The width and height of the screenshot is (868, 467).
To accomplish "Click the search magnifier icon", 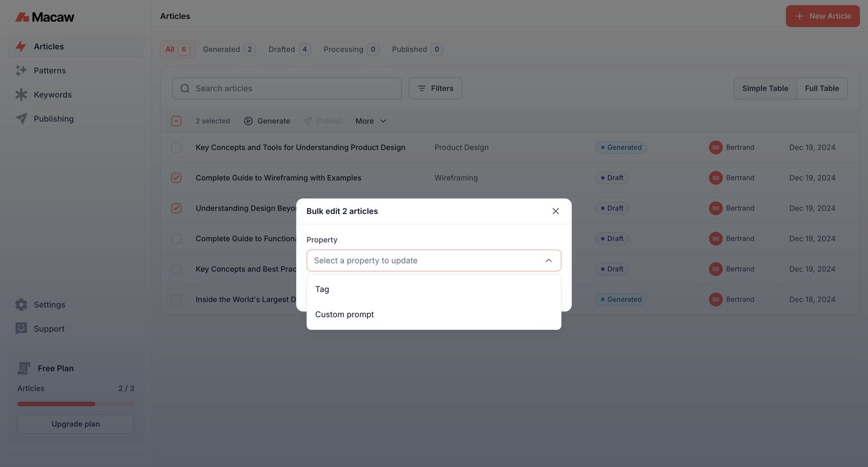I will coord(185,88).
